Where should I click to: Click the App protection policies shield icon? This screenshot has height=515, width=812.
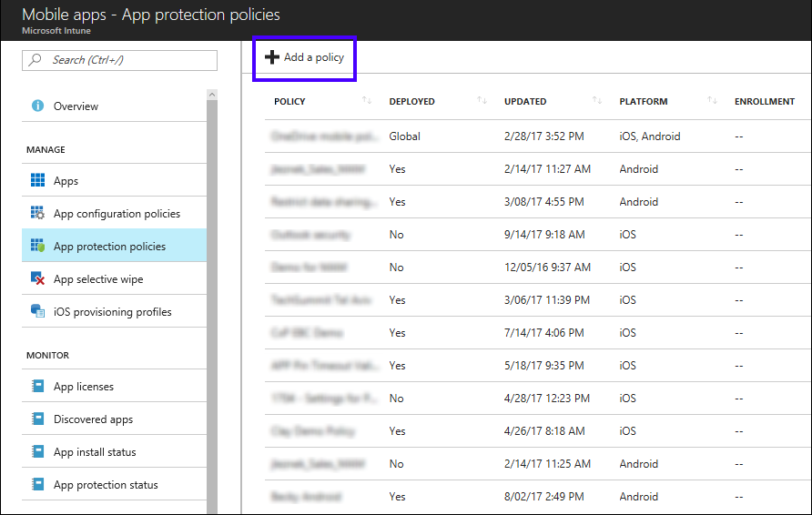(x=37, y=247)
